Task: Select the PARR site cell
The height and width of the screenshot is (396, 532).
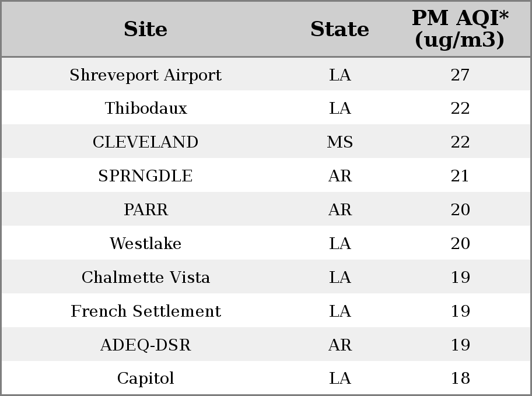Action: 146,209
